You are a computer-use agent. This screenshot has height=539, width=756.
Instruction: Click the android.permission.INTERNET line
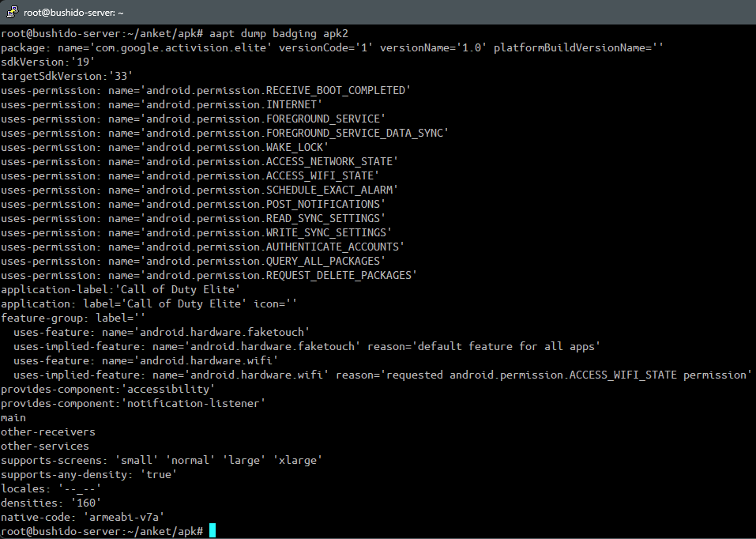[x=161, y=104]
